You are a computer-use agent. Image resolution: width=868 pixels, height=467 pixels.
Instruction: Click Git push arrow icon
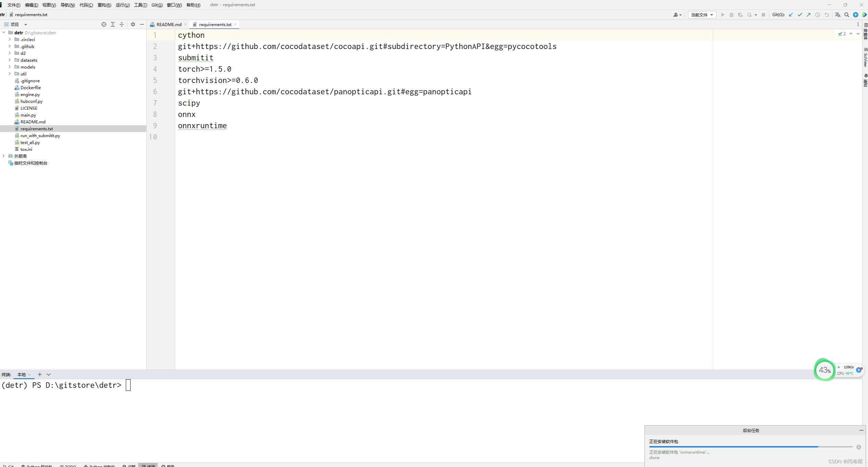[809, 15]
